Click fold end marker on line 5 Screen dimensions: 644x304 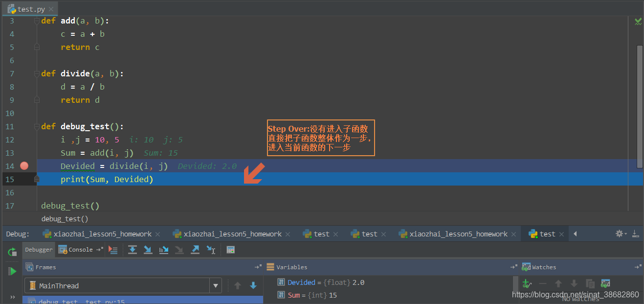click(x=37, y=47)
